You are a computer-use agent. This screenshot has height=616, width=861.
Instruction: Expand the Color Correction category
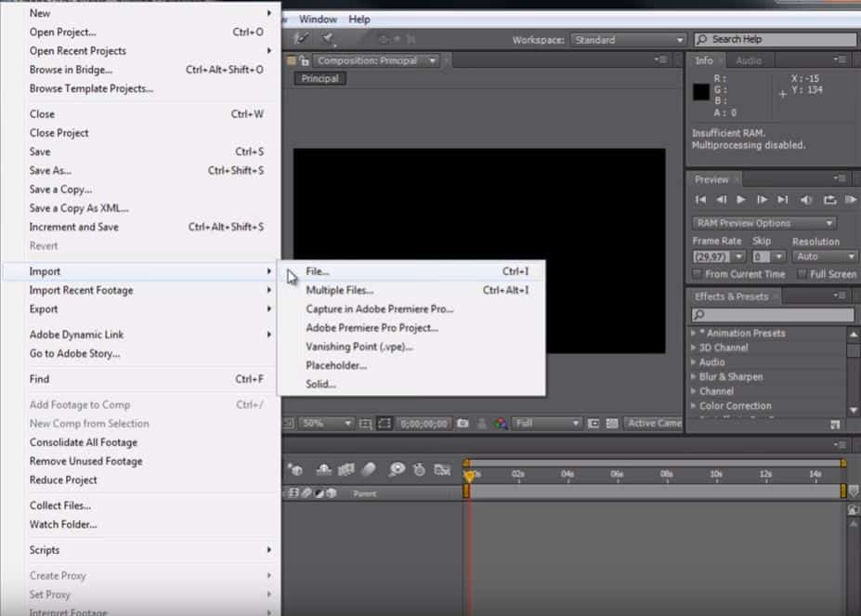(x=694, y=405)
